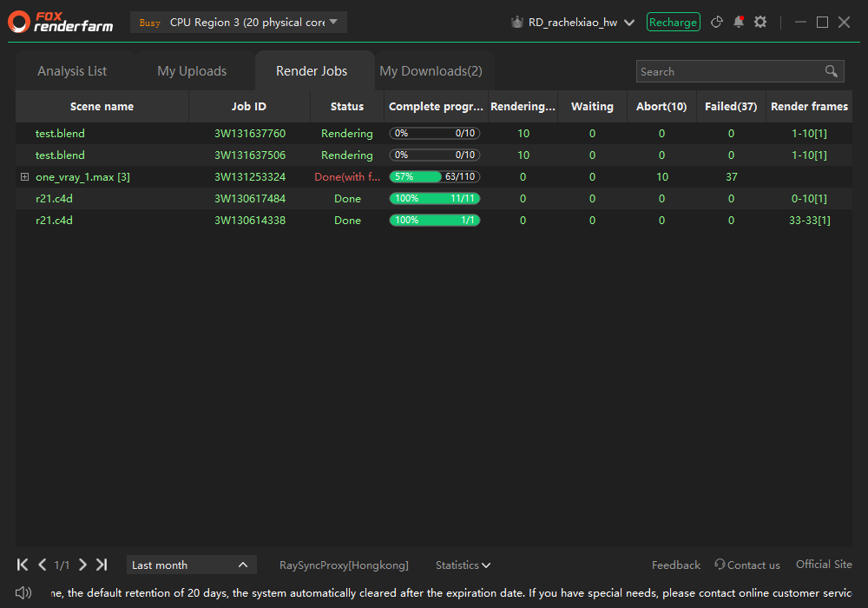Click the Fox Renderfarm logo
Image resolution: width=868 pixels, height=608 pixels.
tap(61, 23)
